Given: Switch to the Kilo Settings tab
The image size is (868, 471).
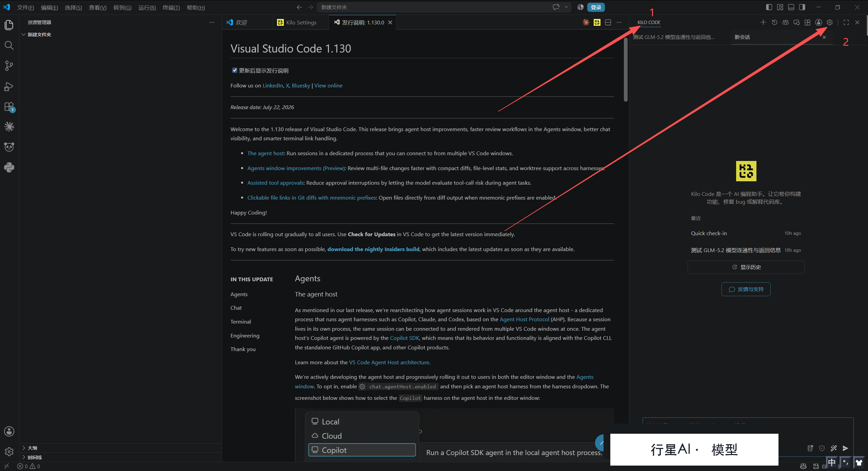Looking at the screenshot, I should [301, 22].
